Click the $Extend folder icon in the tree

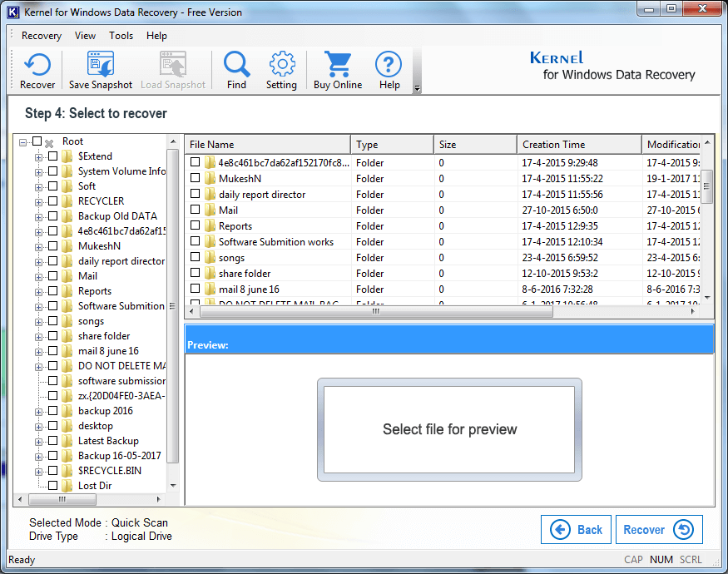pyautogui.click(x=67, y=156)
